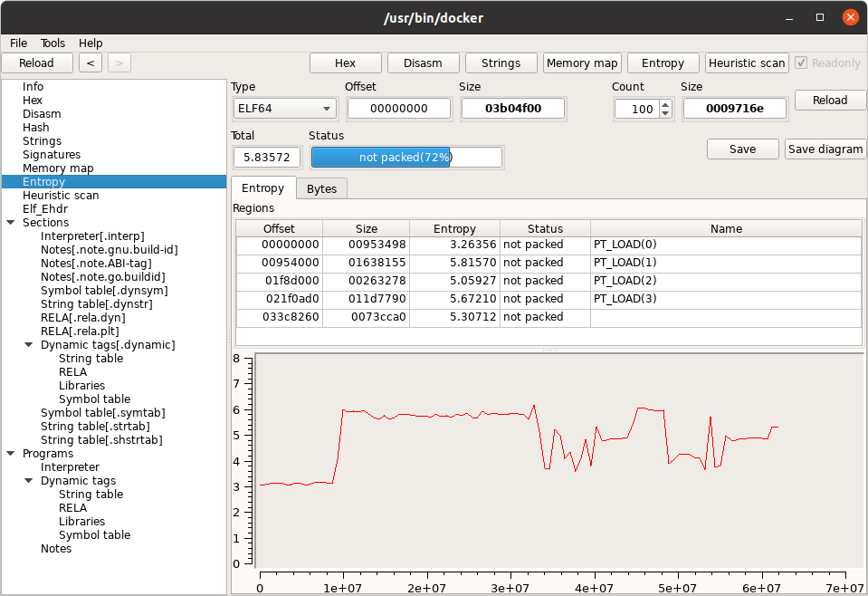Toggle the Readonly checkbox

[x=801, y=63]
